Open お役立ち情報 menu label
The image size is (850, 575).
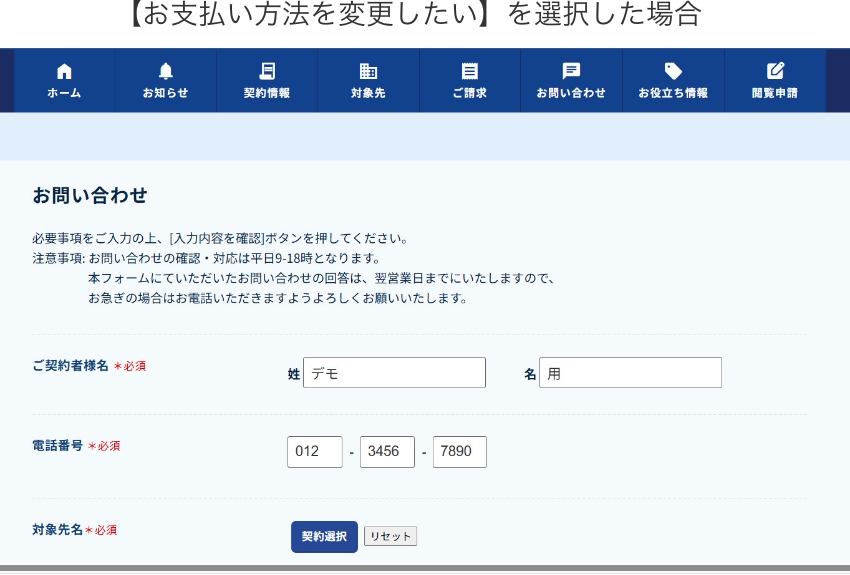pyautogui.click(x=673, y=93)
